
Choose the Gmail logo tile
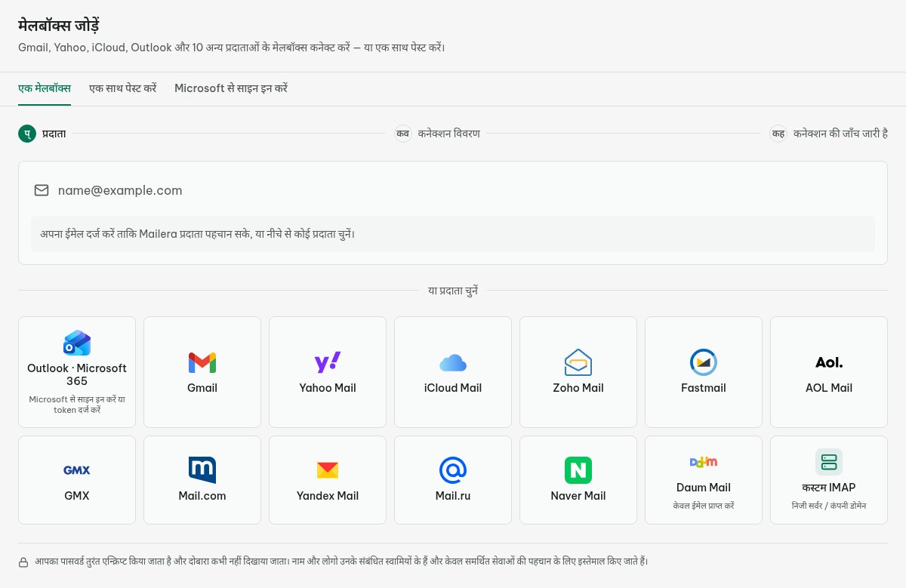(x=202, y=372)
